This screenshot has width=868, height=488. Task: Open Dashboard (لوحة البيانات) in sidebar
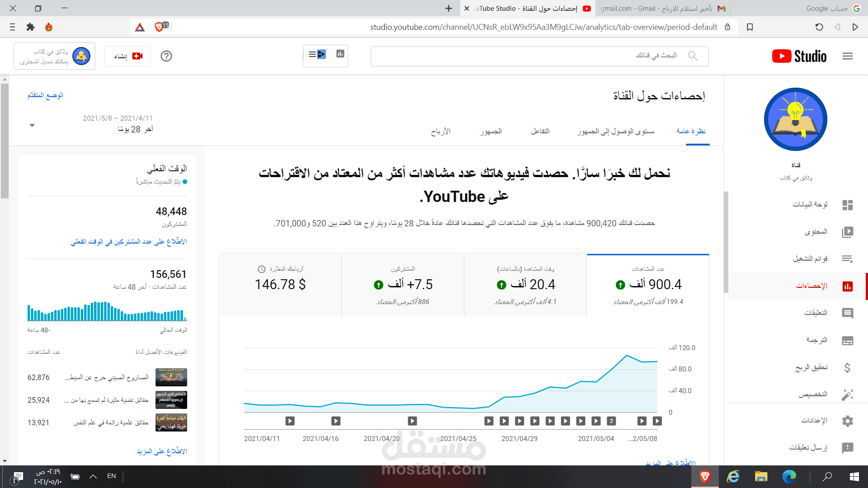[798, 205]
